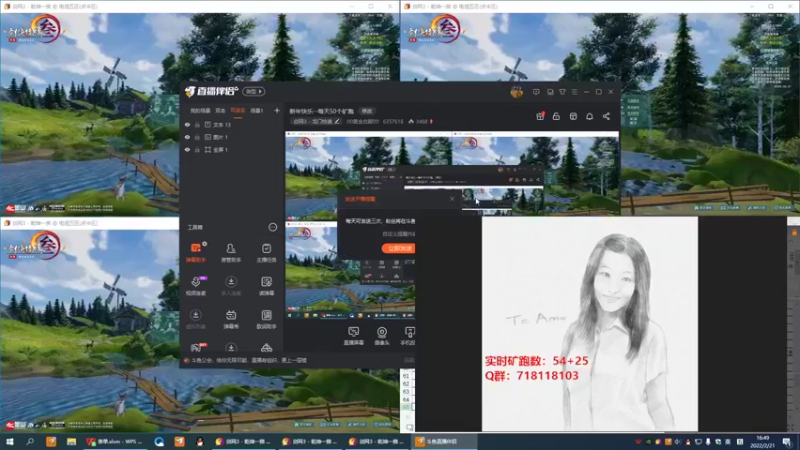Click the announcement text in bottom bar
Screen dimensions: 800x450
pyautogui.click(x=249, y=360)
